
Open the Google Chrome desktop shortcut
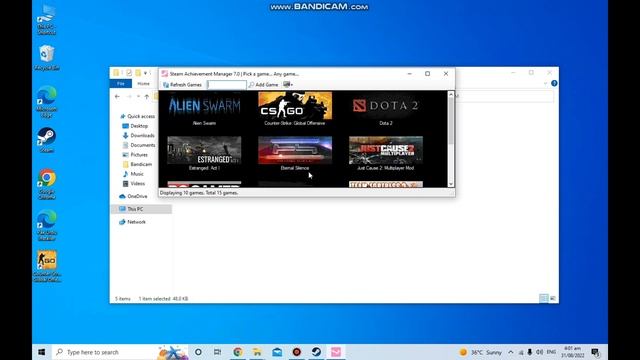47,184
